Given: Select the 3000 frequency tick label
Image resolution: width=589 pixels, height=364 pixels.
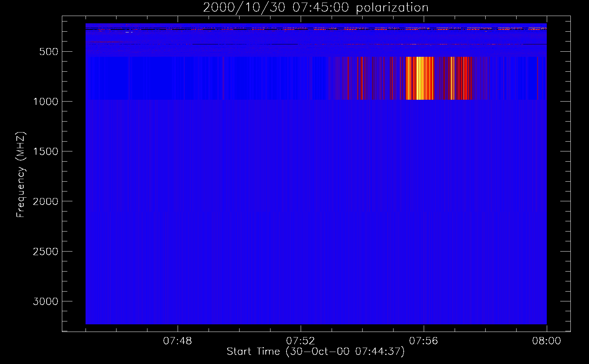Looking at the screenshot, I should tap(46, 301).
